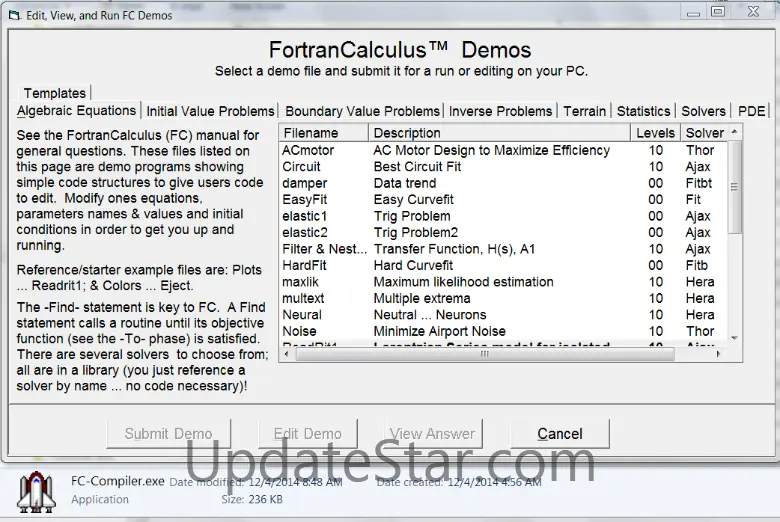Image resolution: width=780 pixels, height=522 pixels.
Task: Maximize the FC Demos window
Action: pyautogui.click(x=718, y=11)
